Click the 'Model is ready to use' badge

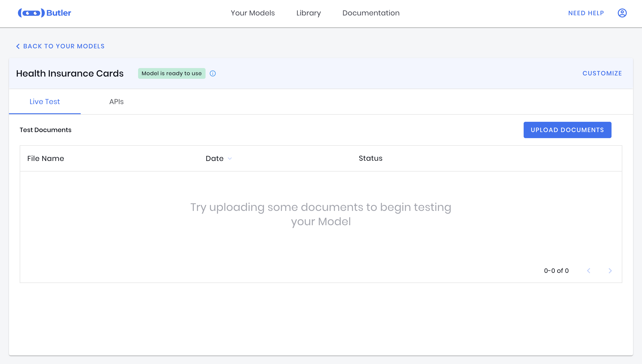tap(172, 73)
